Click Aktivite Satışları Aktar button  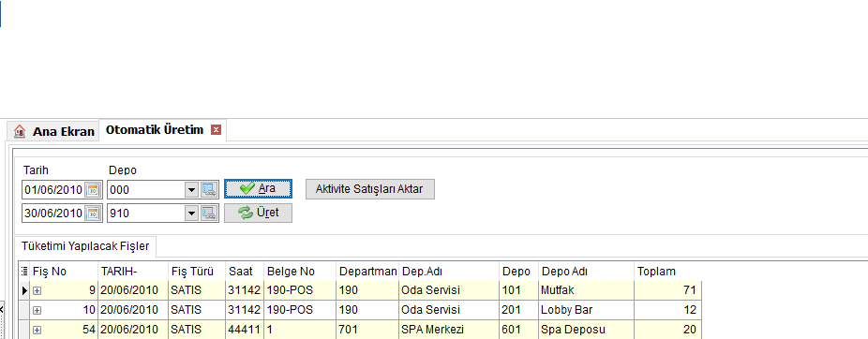(369, 189)
